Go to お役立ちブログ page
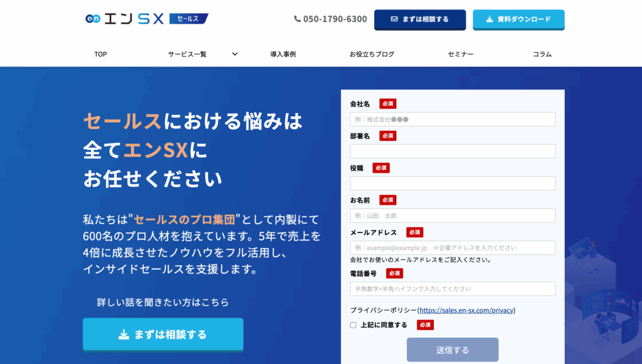 tap(372, 54)
